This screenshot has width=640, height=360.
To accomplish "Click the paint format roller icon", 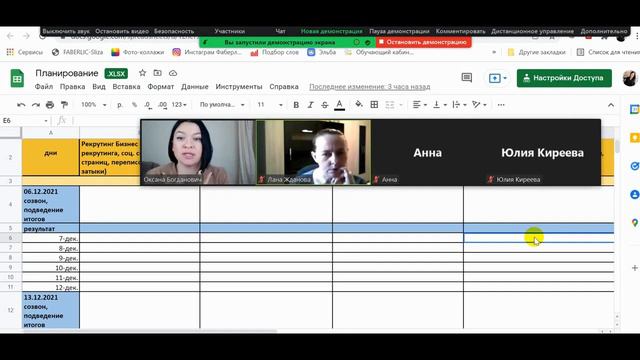I will [64, 105].
